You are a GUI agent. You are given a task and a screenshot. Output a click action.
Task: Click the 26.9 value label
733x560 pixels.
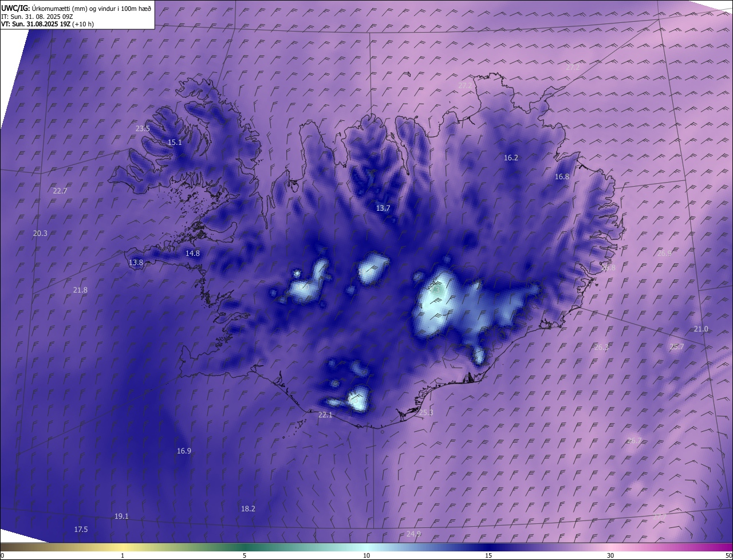click(x=664, y=253)
